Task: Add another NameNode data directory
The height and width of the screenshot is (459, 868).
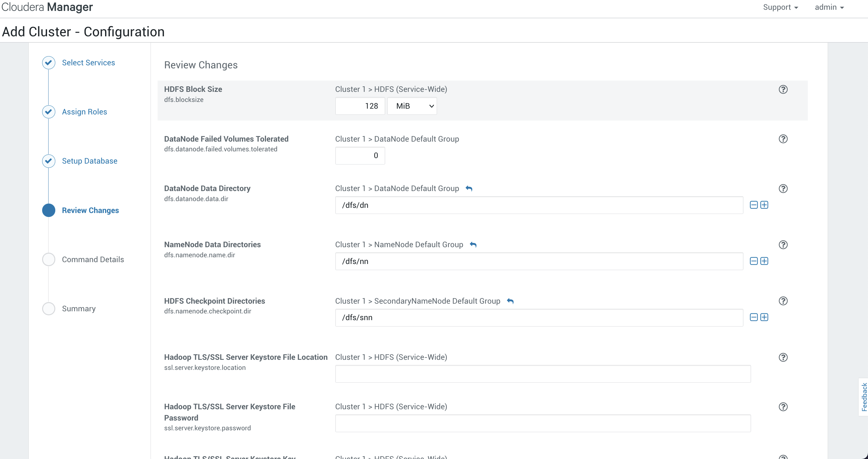Action: pos(764,261)
